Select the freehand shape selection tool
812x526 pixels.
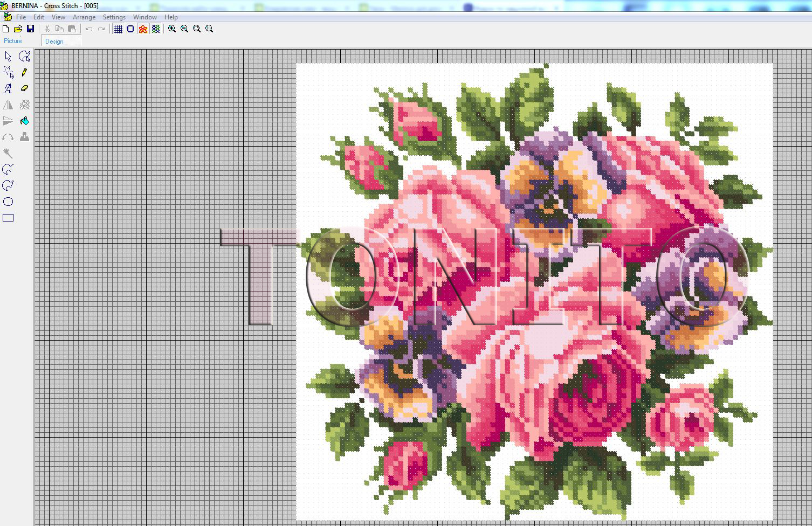(24, 56)
